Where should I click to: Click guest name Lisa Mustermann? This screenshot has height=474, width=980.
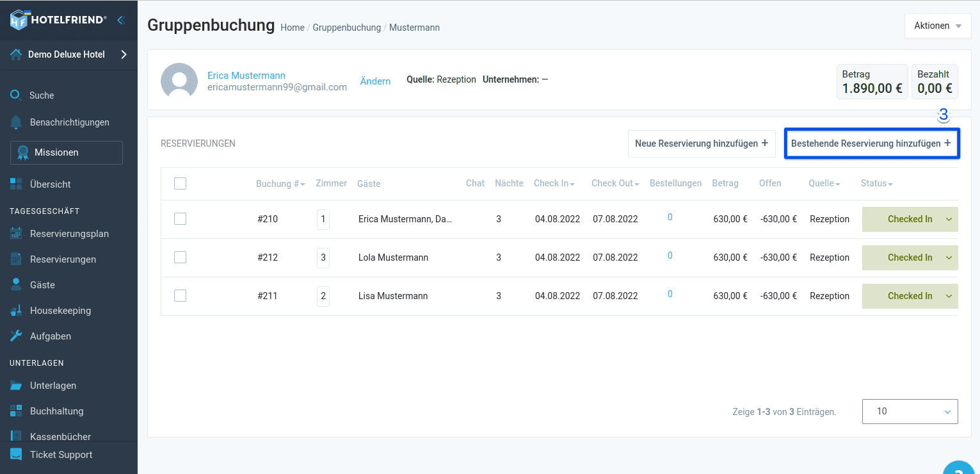point(393,296)
